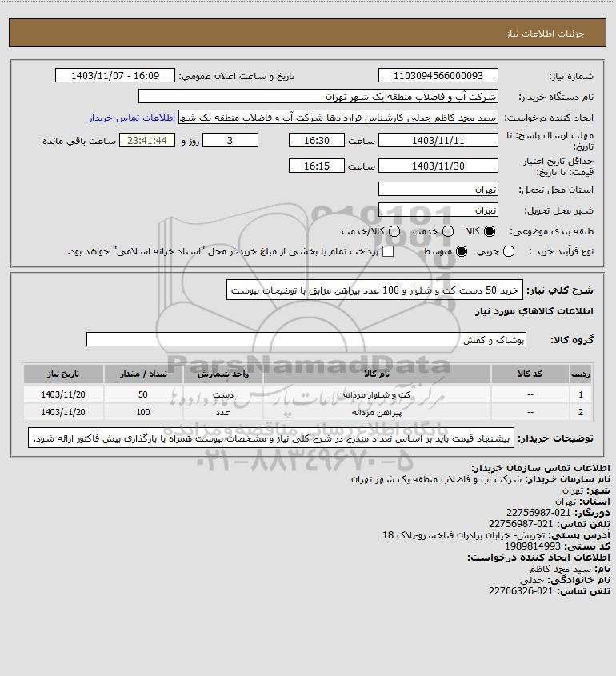Click the delivery city field تهران
The height and width of the screenshot is (676, 616).
pyautogui.click(x=438, y=210)
